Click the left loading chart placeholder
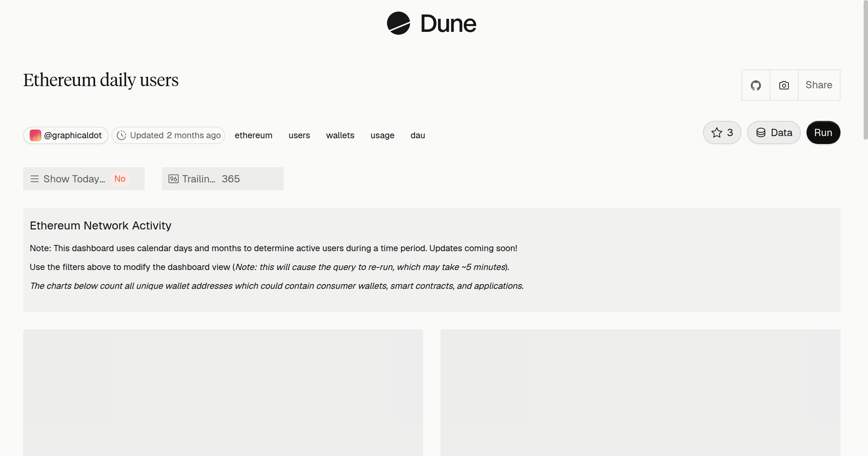 [223, 393]
